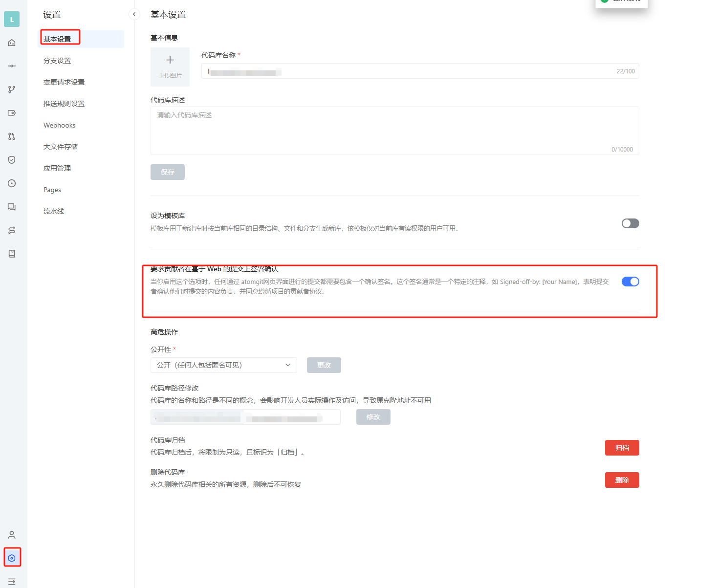718x588 pixels.
Task: Open the 公开性 visibility dropdown
Action: coord(224,365)
